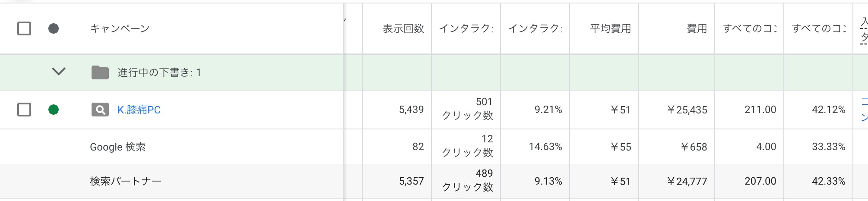
Task: Sort by the 費用 column header
Action: click(697, 29)
